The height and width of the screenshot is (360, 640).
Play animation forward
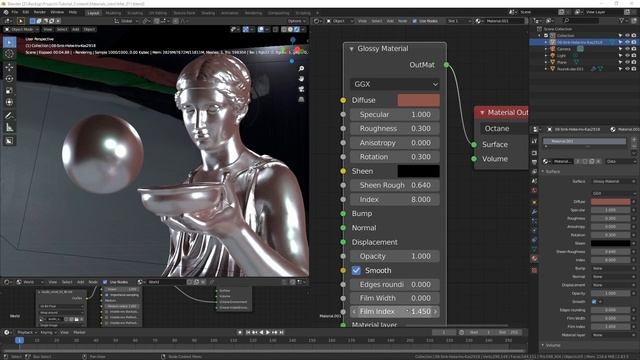268,332
